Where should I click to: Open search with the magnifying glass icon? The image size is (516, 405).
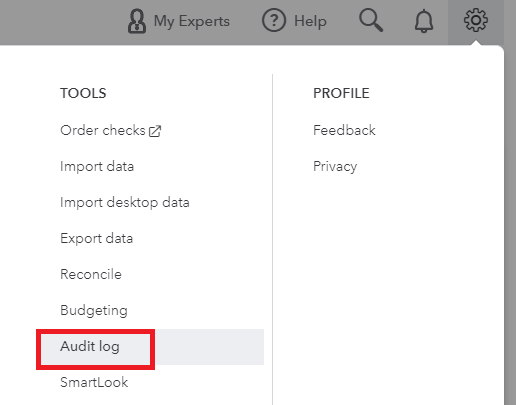point(371,20)
